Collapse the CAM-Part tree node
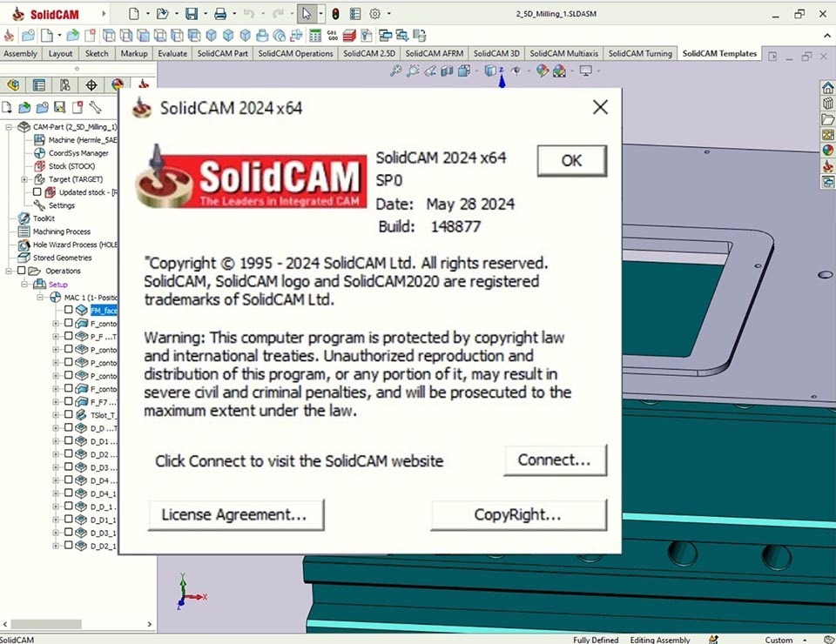Screen dimensions: 836x644 pyautogui.click(x=9, y=127)
